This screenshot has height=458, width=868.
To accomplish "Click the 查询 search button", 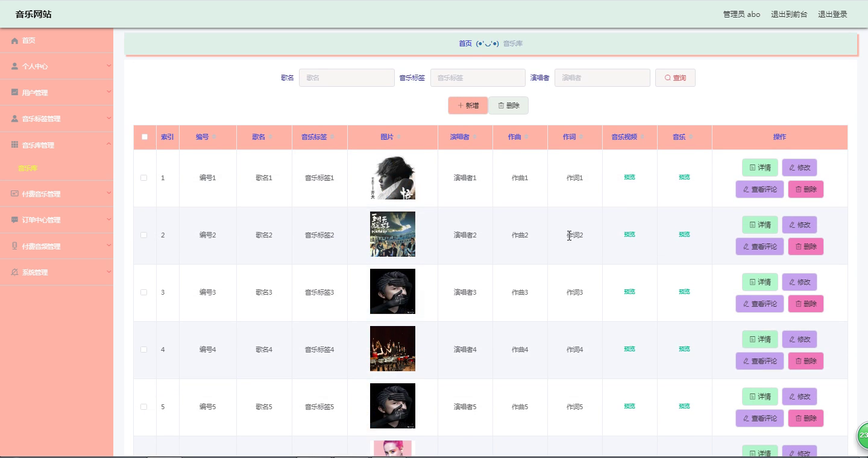I will coord(675,78).
